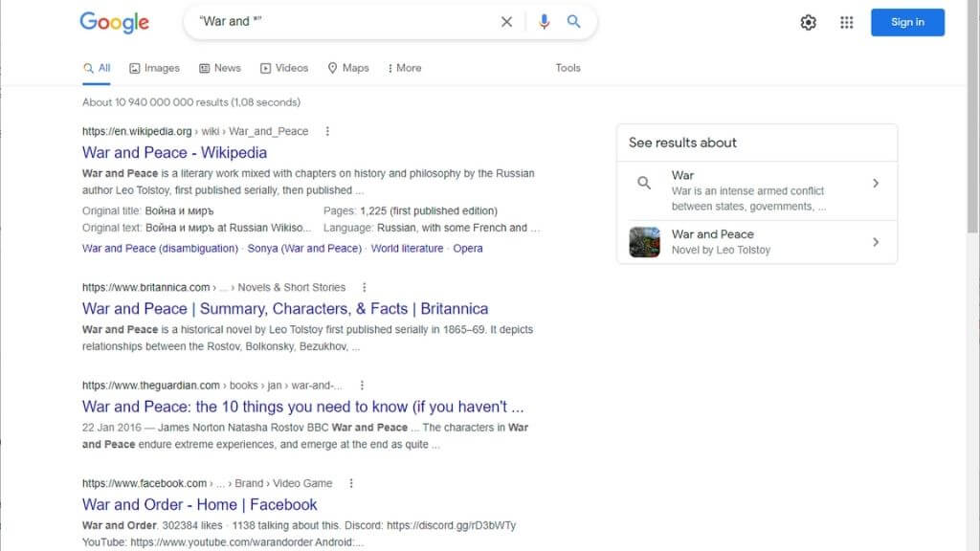Switch to the Maps tab
The height and width of the screenshot is (551, 980).
click(x=348, y=68)
